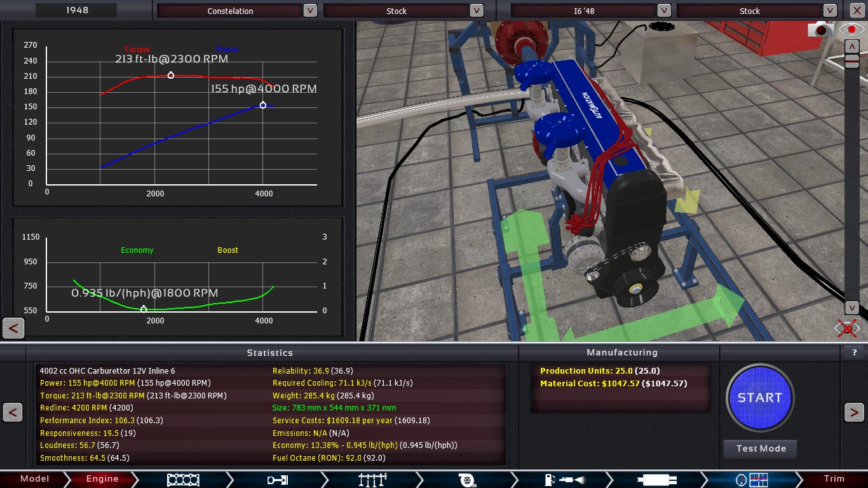Click the blue Power legend label
This screenshot has width=868, height=488.
click(227, 50)
